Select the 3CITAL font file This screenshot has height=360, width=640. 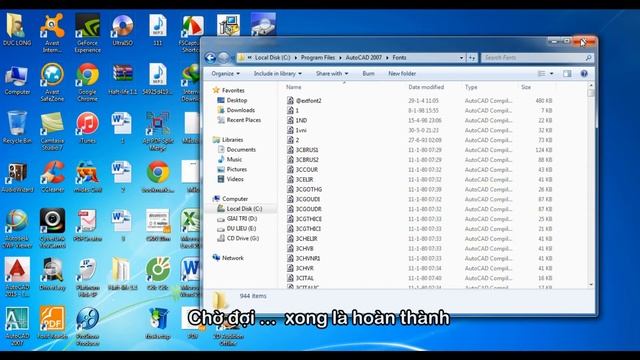tap(300, 278)
